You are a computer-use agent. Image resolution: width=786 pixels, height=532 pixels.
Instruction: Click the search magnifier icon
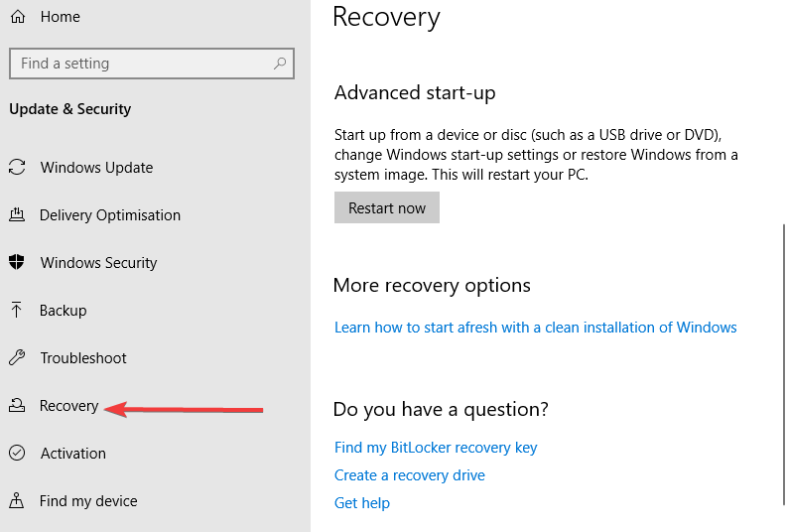click(280, 64)
